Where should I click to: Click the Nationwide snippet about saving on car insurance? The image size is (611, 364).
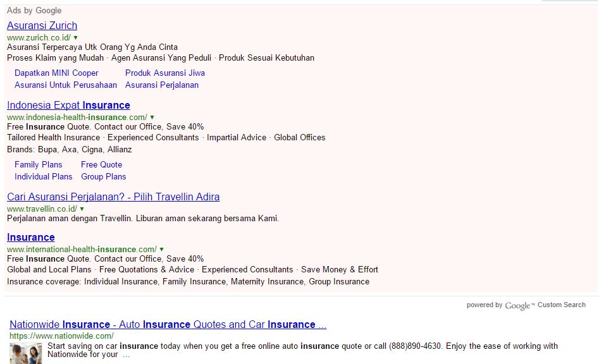coord(302,350)
